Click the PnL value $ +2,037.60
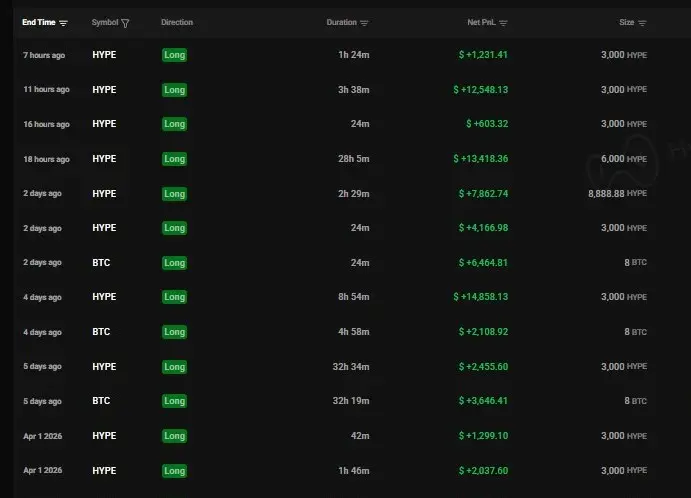 [483, 471]
